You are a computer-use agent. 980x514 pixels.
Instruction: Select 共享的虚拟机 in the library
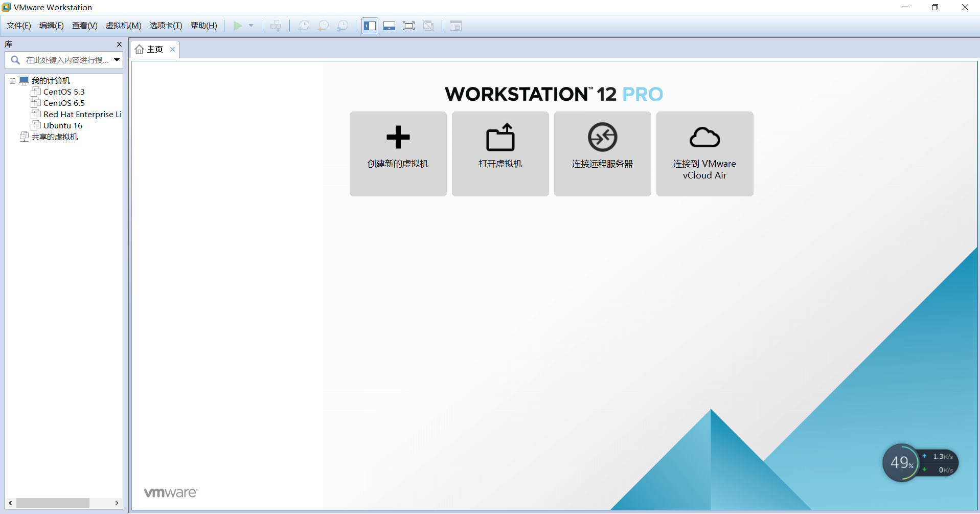tap(55, 137)
